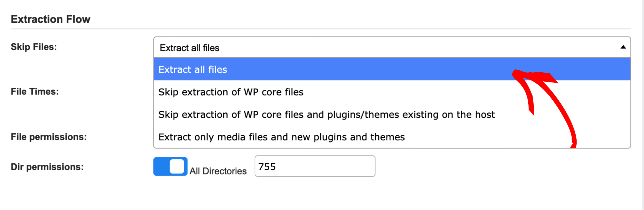The height and width of the screenshot is (210, 644).
Task: Collapse Skip Files list using triangle arrow
Action: [623, 47]
